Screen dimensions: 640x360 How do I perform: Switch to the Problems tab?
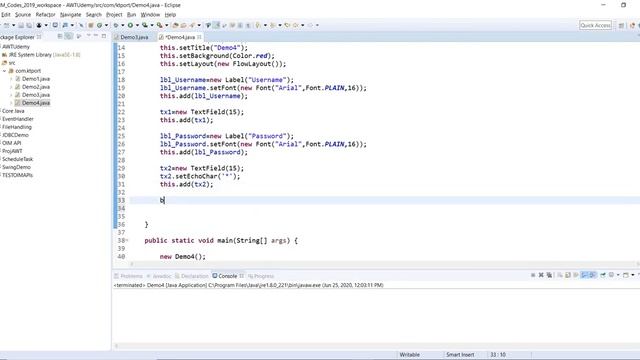coord(129,276)
